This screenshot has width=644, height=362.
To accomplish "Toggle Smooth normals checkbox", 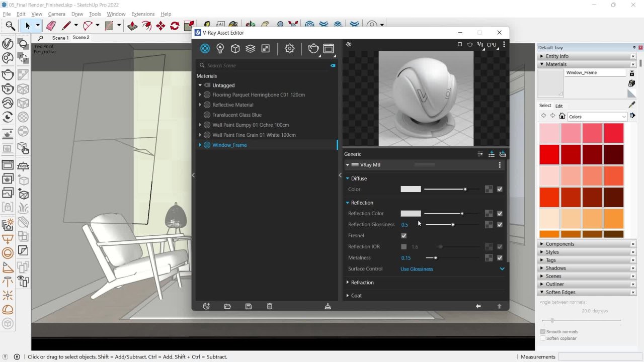I will point(543,331).
